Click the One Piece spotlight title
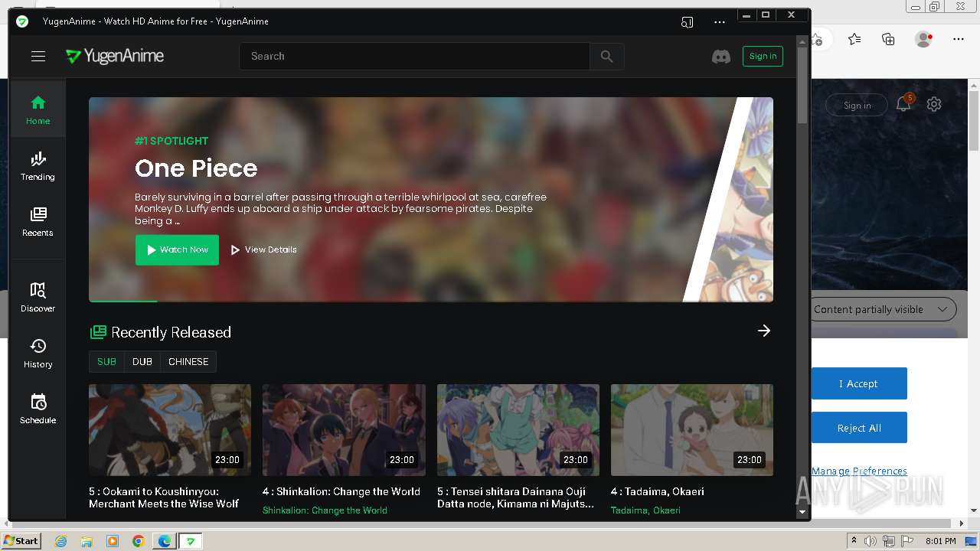Screen dimensions: 980x551 click(x=196, y=168)
